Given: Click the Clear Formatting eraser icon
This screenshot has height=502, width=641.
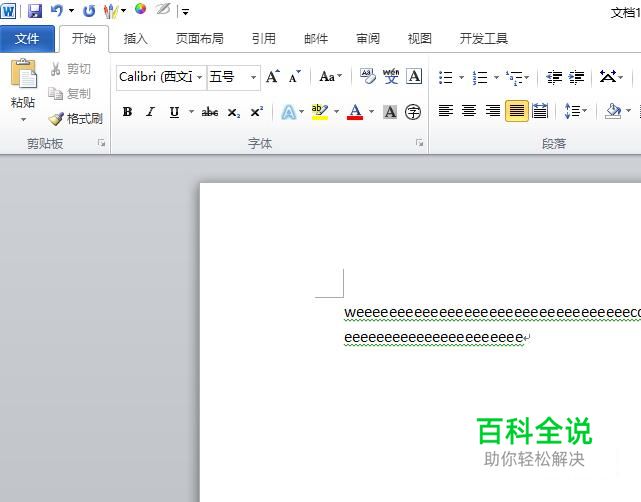Looking at the screenshot, I should click(x=368, y=76).
